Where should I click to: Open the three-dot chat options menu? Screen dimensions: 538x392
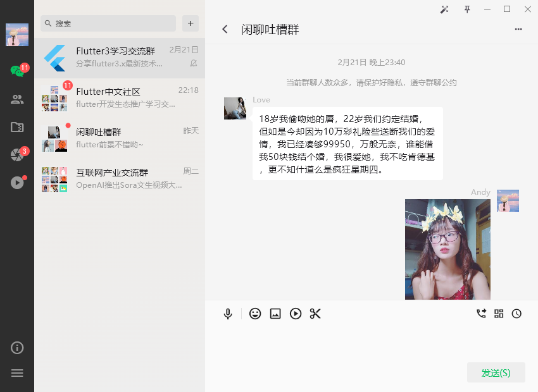tap(518, 29)
